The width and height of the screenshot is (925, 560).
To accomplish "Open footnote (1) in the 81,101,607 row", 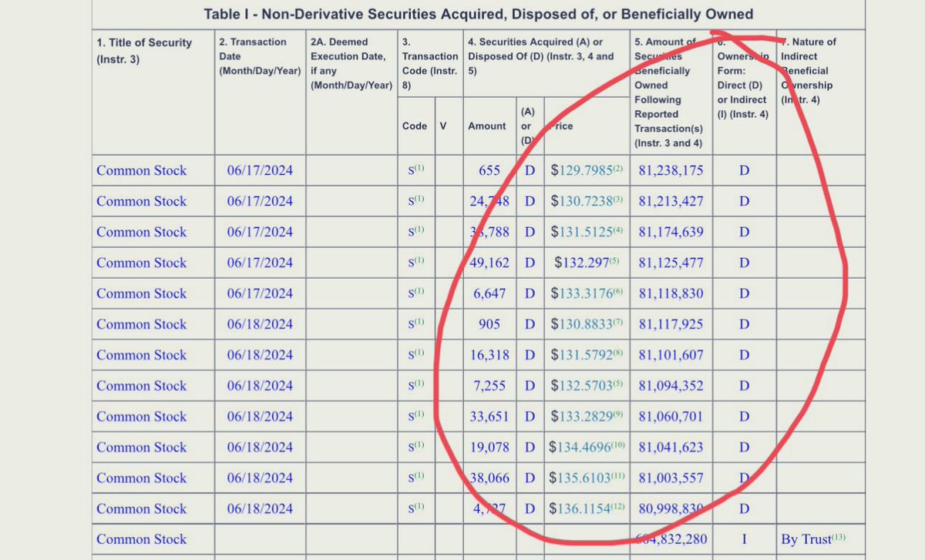I will pos(420,353).
